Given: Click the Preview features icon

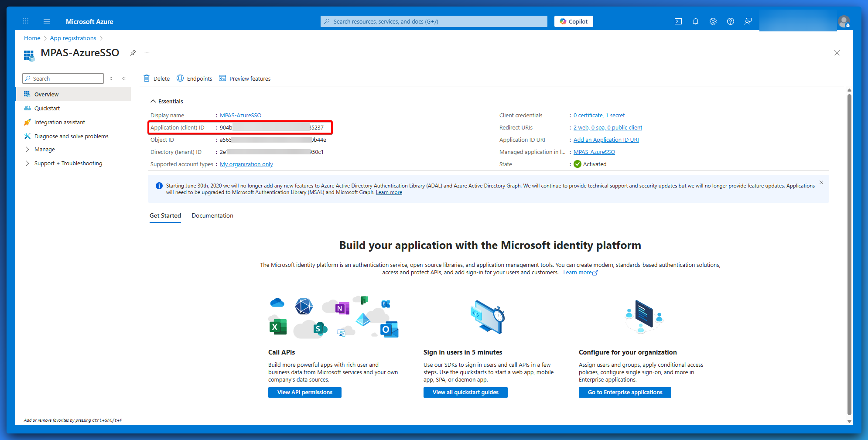Looking at the screenshot, I should pyautogui.click(x=222, y=78).
